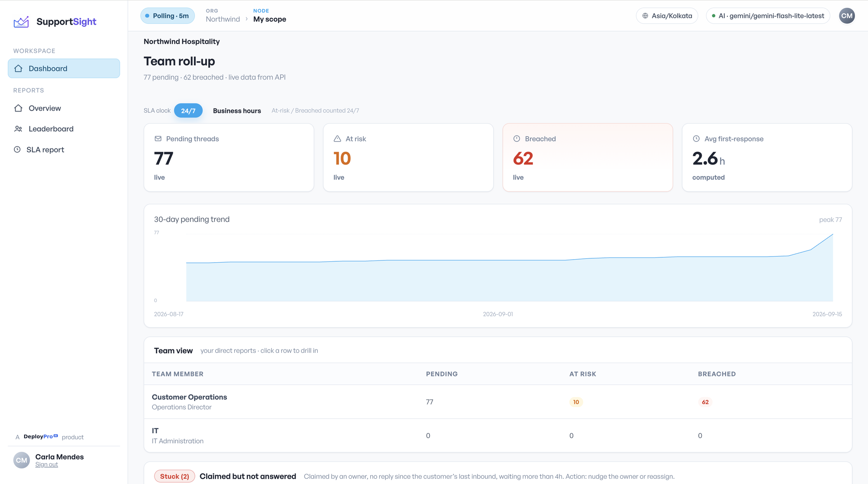Click the Breached 62 summary card
This screenshot has width=868, height=484.
point(588,157)
